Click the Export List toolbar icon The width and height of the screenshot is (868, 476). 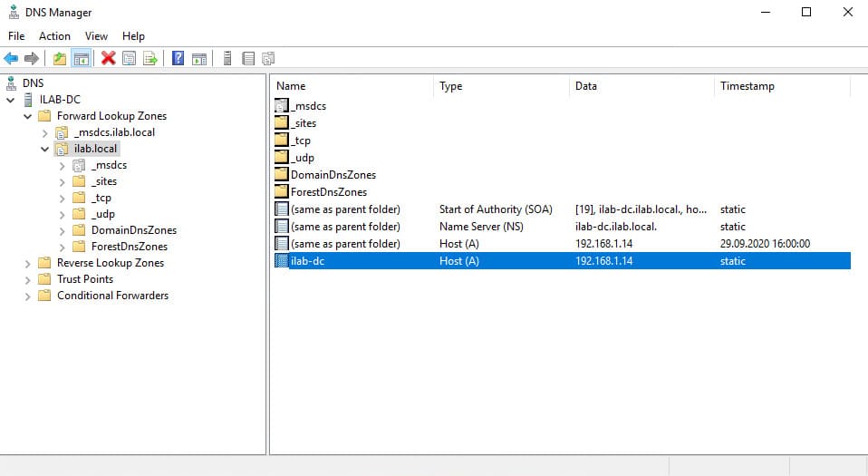150,59
